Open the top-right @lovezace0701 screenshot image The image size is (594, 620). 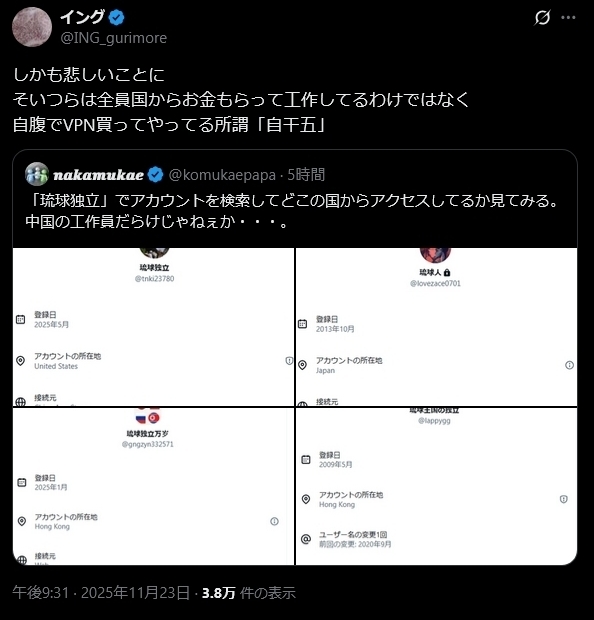click(x=437, y=327)
